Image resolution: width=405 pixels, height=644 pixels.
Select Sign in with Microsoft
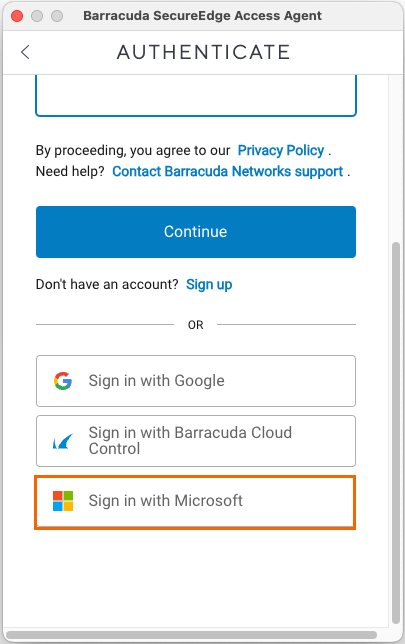pyautogui.click(x=195, y=502)
